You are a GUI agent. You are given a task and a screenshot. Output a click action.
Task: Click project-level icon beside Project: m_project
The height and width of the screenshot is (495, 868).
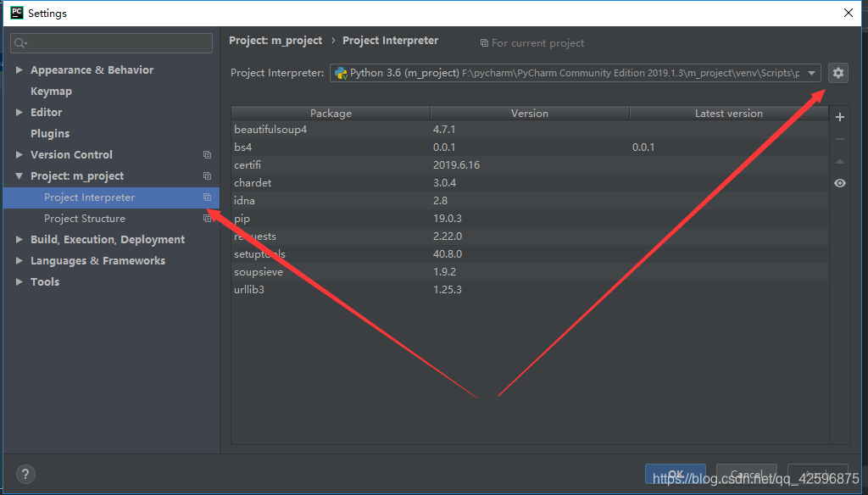(x=207, y=176)
